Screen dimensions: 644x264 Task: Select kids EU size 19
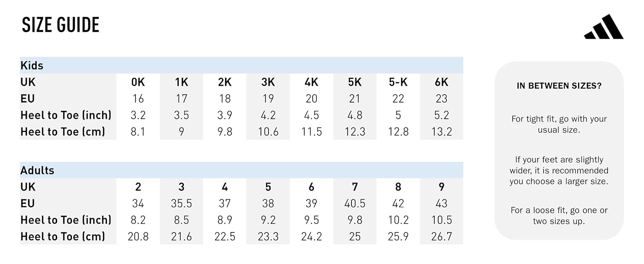click(268, 99)
